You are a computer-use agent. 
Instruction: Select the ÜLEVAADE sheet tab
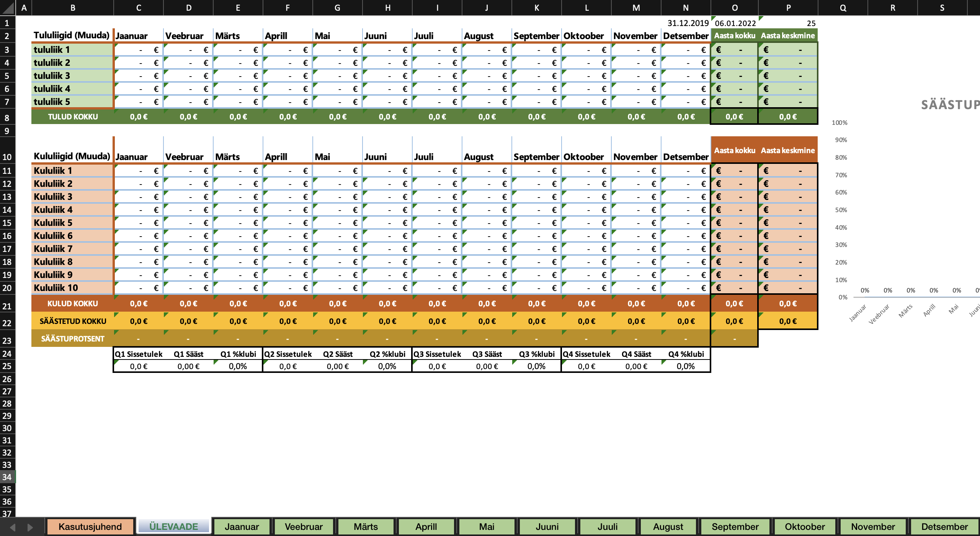pyautogui.click(x=174, y=526)
